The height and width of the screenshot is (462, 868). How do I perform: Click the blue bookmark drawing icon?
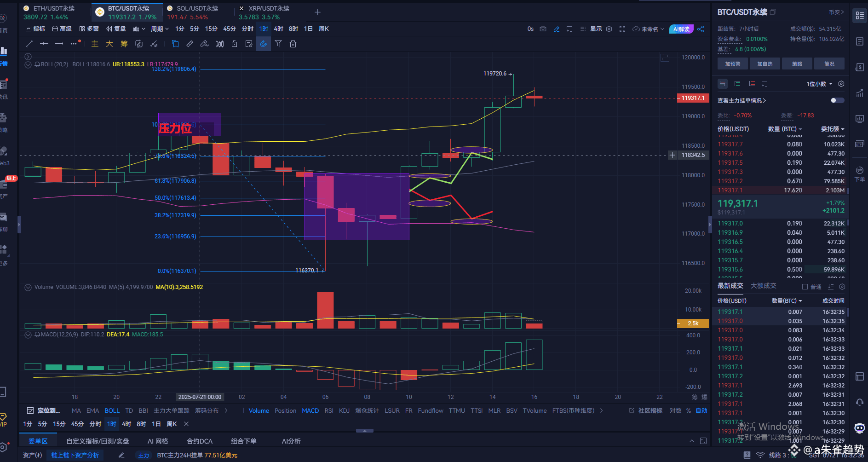[x=175, y=44]
